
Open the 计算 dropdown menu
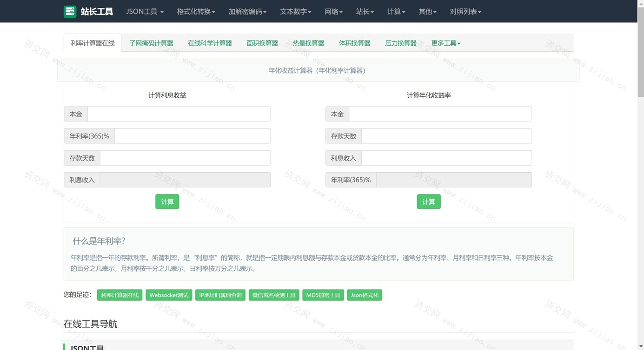pyautogui.click(x=396, y=12)
